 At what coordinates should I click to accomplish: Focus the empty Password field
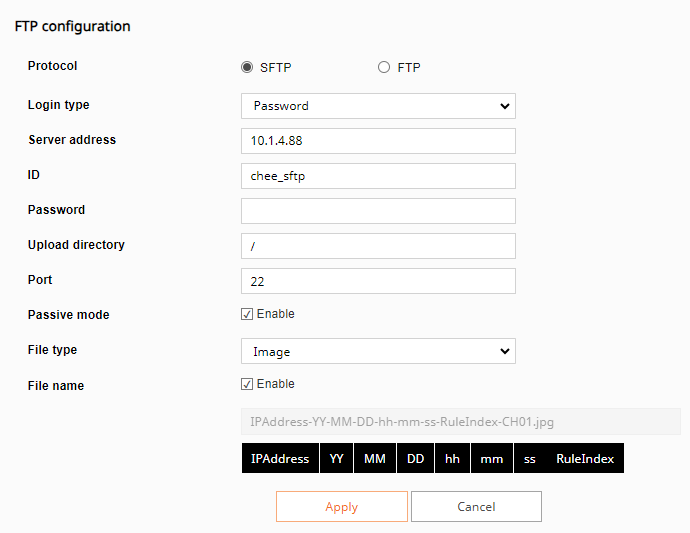point(378,211)
